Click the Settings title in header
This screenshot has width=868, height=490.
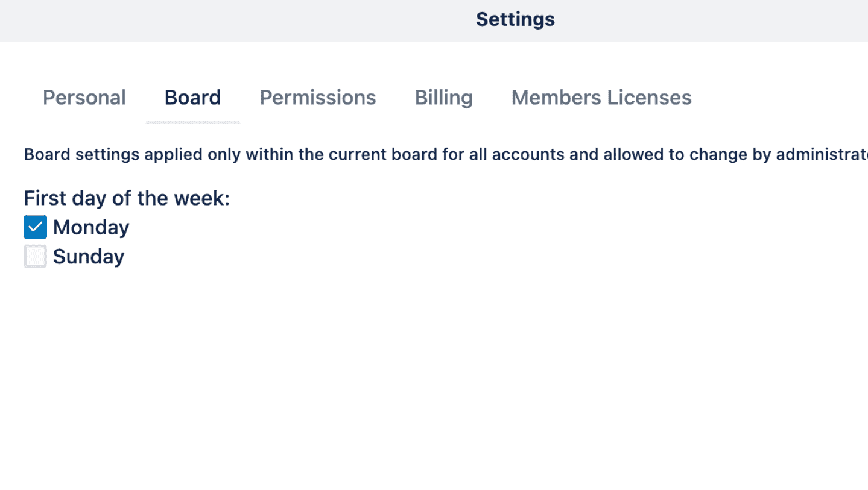coord(515,19)
